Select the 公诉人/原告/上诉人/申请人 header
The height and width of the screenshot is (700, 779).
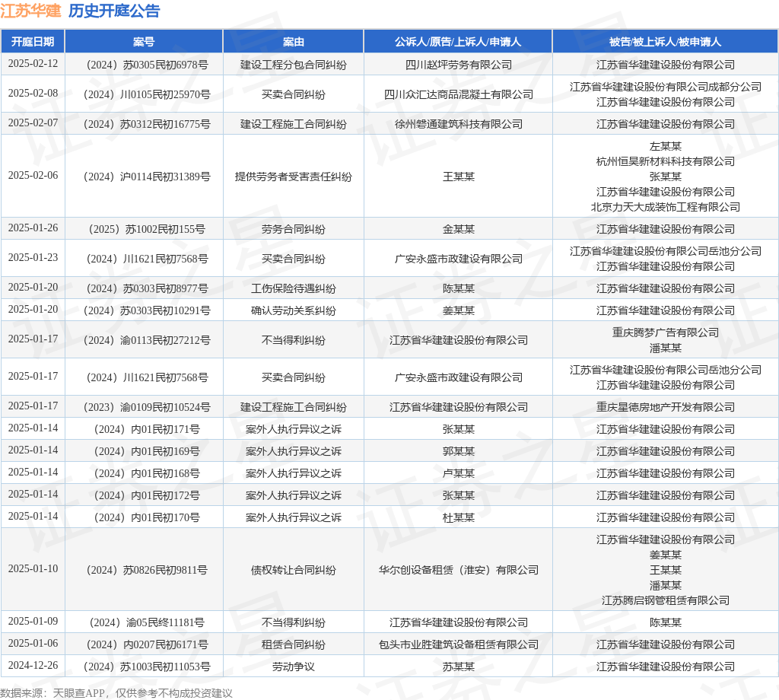(x=458, y=42)
